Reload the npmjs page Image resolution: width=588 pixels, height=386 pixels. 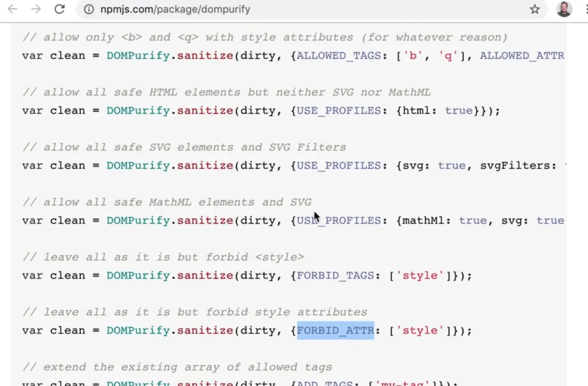60,9
